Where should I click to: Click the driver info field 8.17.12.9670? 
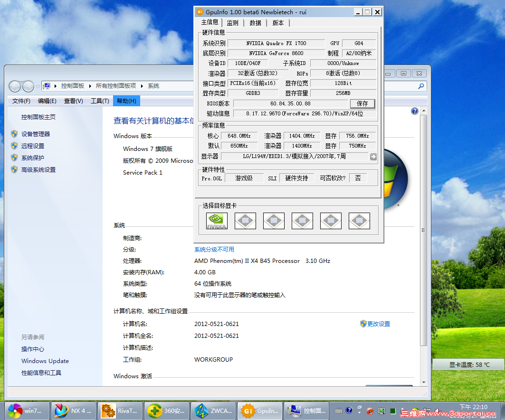pos(305,113)
